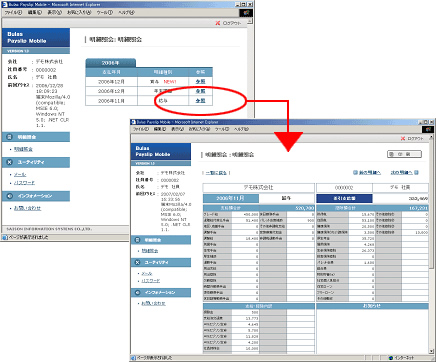Open ツール menu in the back window
Image resolution: width=436 pixels, height=362 pixels.
[104, 12]
